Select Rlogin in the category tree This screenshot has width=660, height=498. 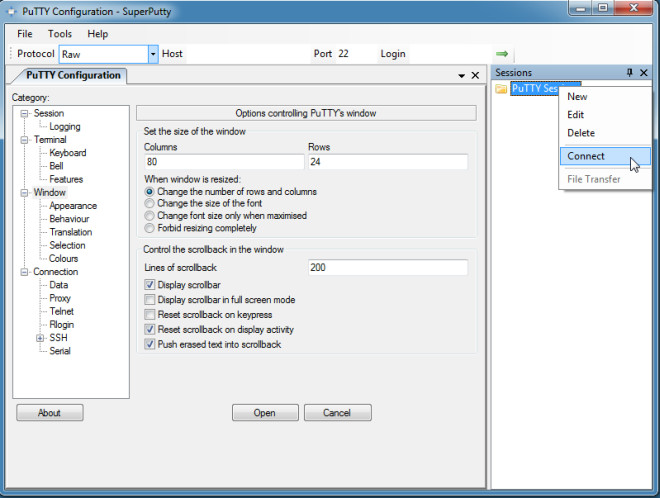[61, 325]
